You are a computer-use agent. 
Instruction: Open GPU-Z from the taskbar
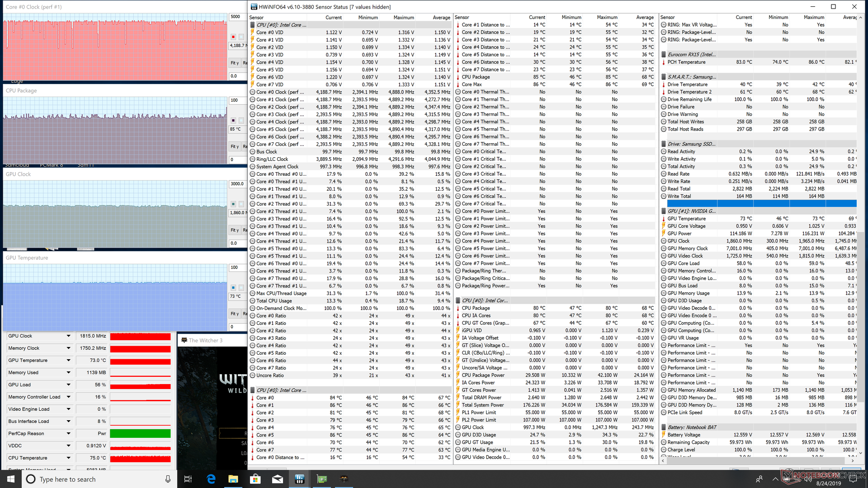click(x=322, y=479)
